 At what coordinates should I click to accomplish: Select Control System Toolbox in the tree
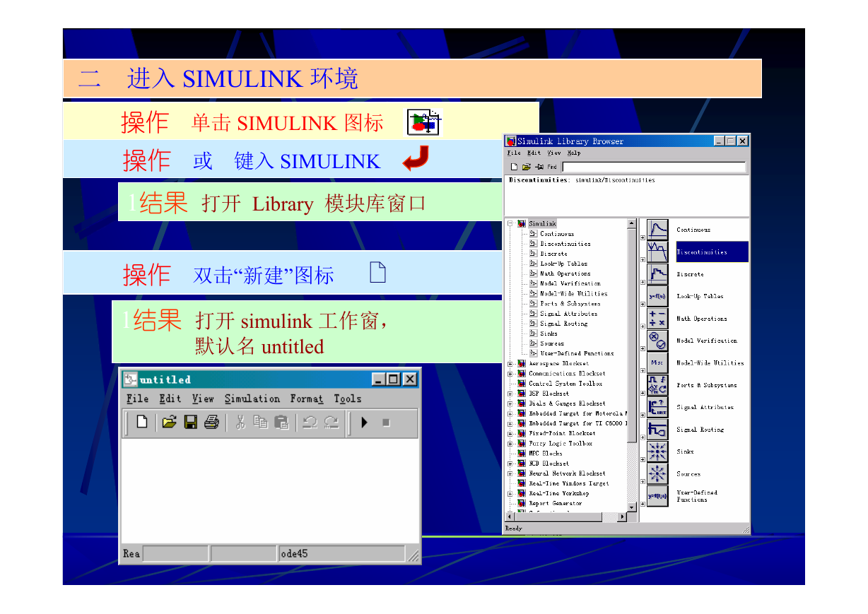(565, 384)
